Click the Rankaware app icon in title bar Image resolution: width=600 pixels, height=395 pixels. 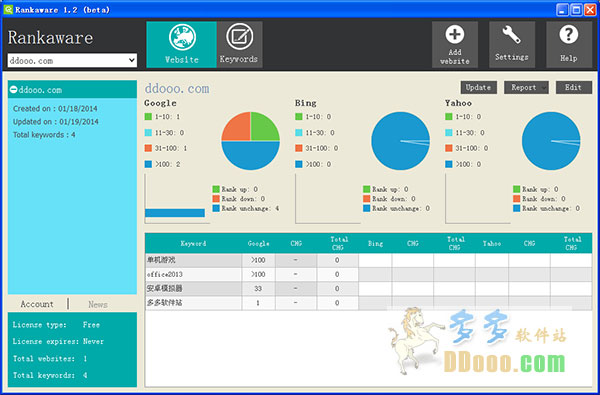click(8, 10)
